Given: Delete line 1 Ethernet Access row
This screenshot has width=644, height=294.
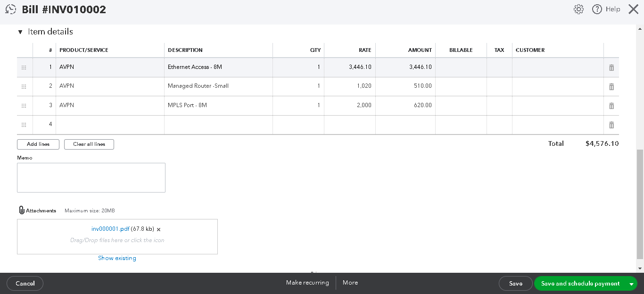Looking at the screenshot, I should [x=611, y=67].
